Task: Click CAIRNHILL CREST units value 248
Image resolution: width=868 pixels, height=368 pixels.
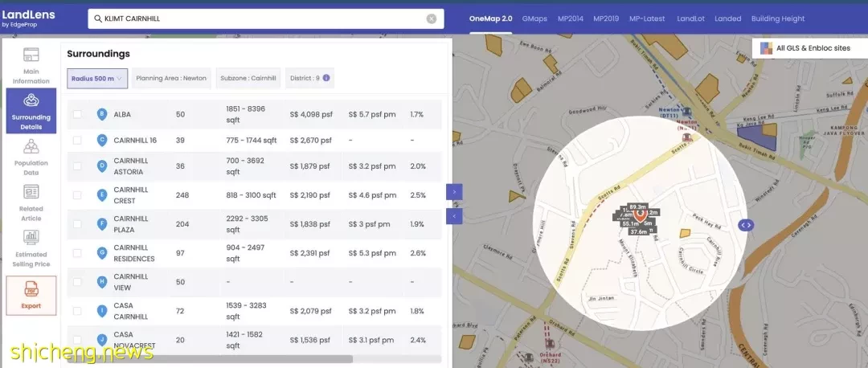Action: point(182,195)
